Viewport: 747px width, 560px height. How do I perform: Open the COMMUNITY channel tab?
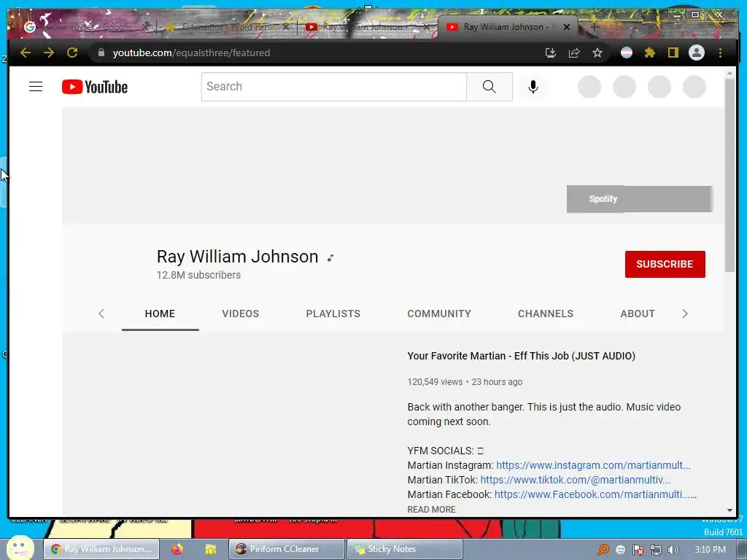tap(439, 314)
